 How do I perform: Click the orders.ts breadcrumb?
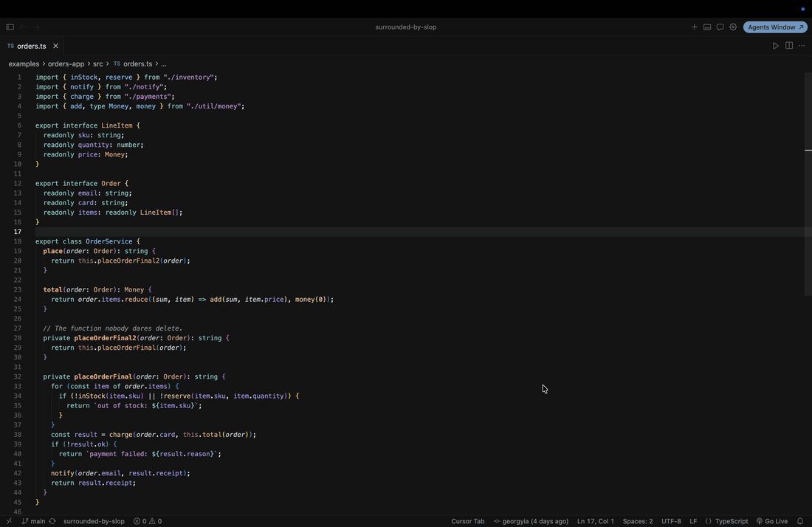tap(133, 63)
